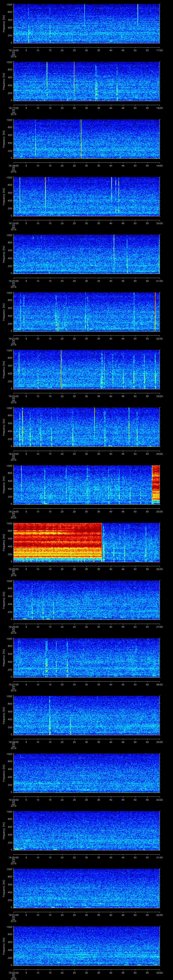Select the "19:32:00" timestamp text
Image resolution: width=173 pixels, height=980 pixels.
click(13, 972)
